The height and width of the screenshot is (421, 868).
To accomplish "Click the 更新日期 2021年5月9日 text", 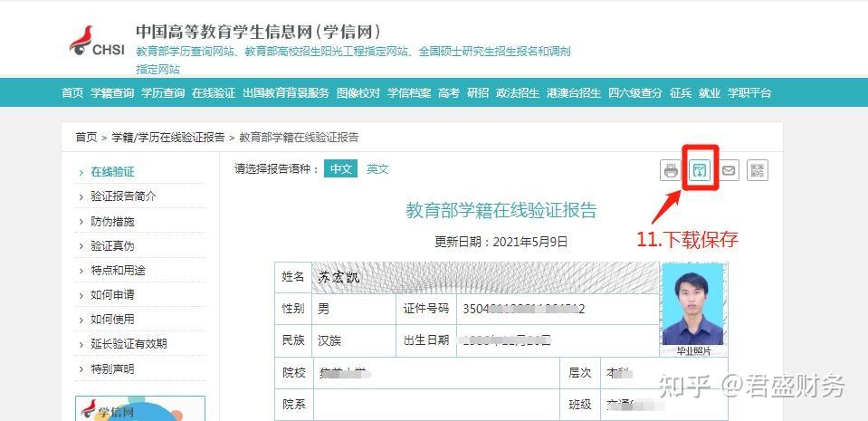I will [501, 242].
